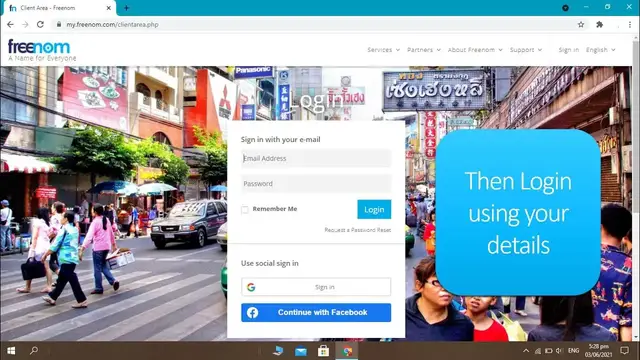Open volume tray icon
Viewport: 640px width, 360px height.
pyautogui.click(x=559, y=351)
